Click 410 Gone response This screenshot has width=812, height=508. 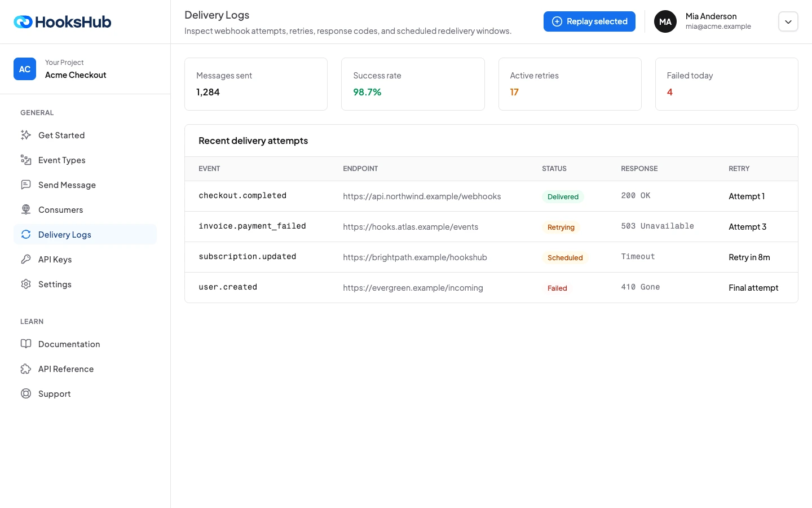pyautogui.click(x=641, y=287)
